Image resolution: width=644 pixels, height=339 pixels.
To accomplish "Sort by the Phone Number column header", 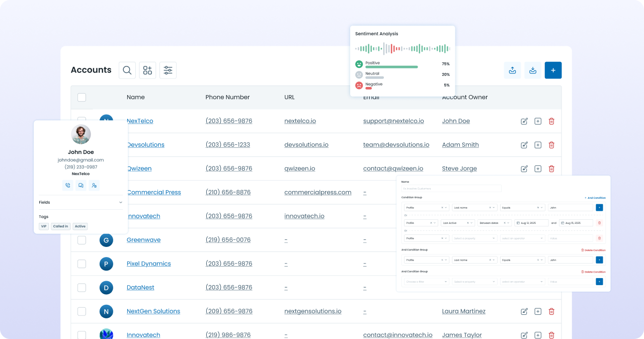I will click(x=227, y=98).
